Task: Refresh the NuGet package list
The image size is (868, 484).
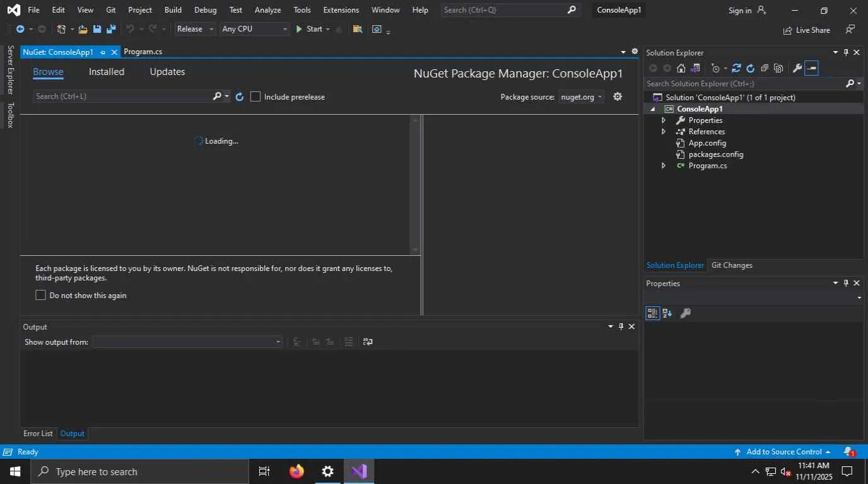Action: point(240,96)
